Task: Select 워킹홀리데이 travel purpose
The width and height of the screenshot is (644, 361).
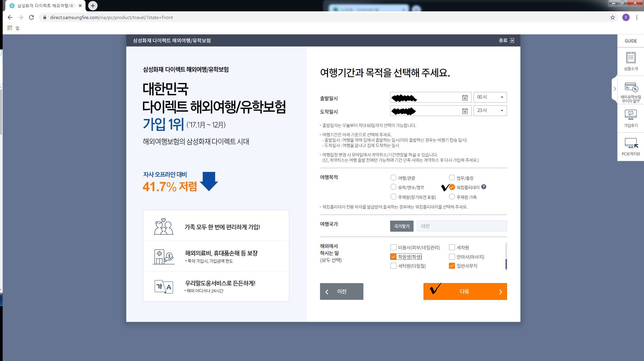Action: tap(452, 187)
